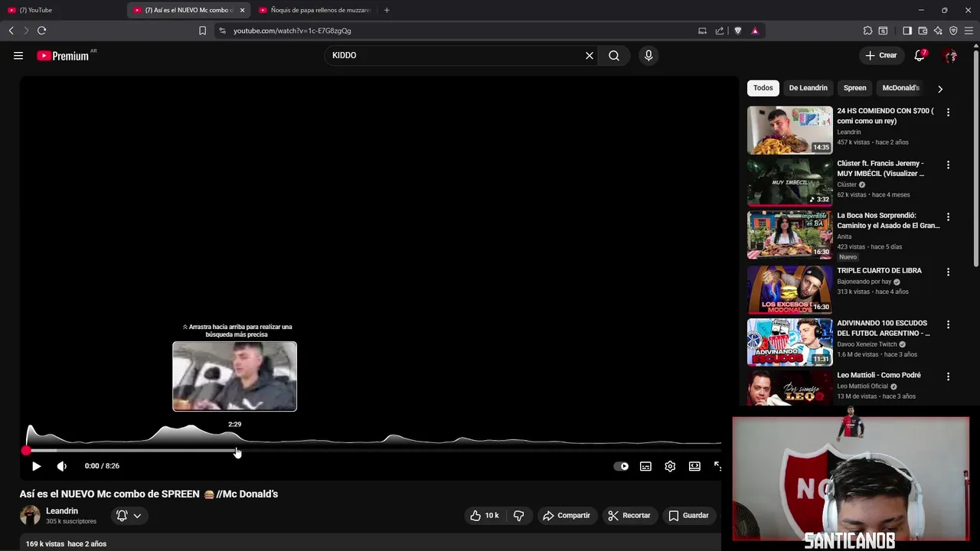This screenshot has width=980, height=551.
Task: Open player settings gear
Action: [x=670, y=466]
